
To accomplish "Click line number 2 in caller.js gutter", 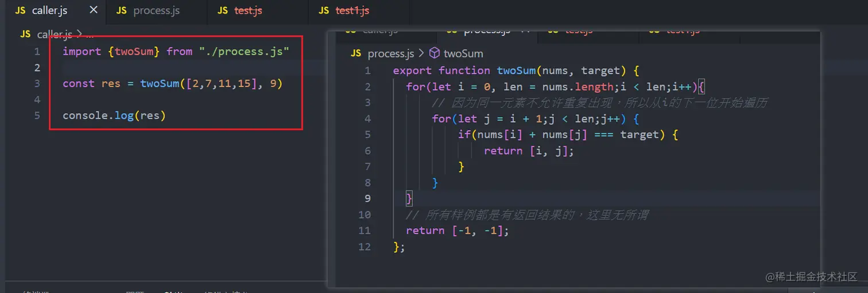I will point(37,68).
